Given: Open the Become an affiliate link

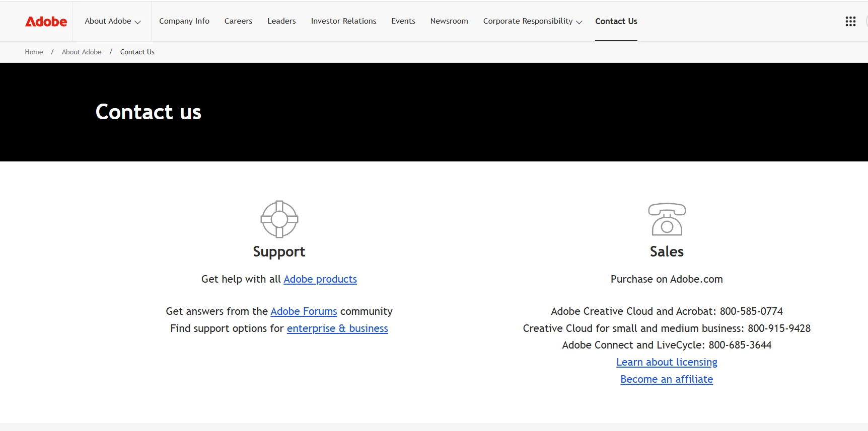Looking at the screenshot, I should 667,379.
